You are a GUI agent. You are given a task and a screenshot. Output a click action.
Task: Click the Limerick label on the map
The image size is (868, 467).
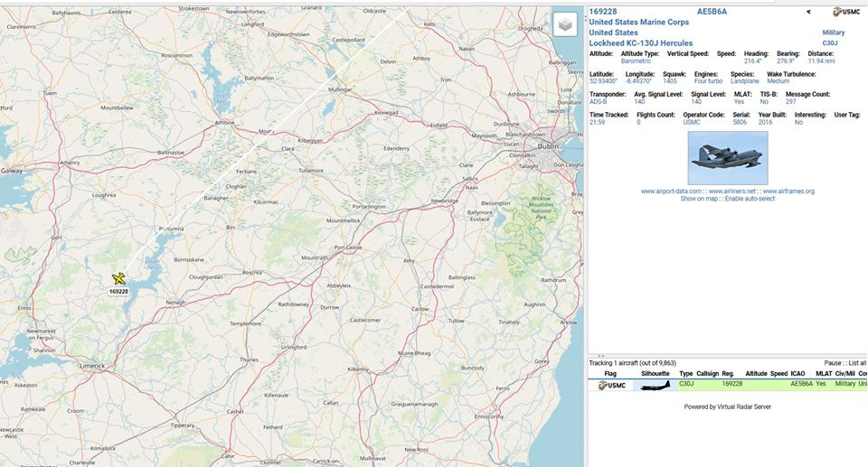[92, 366]
